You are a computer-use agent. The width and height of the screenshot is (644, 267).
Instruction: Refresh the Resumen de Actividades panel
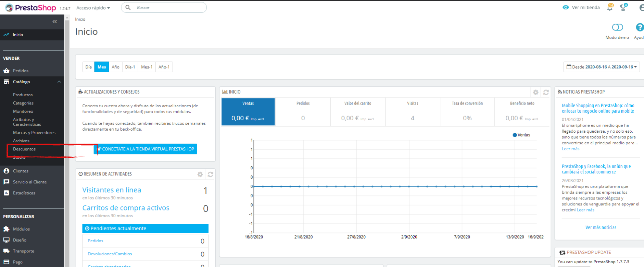pyautogui.click(x=211, y=174)
